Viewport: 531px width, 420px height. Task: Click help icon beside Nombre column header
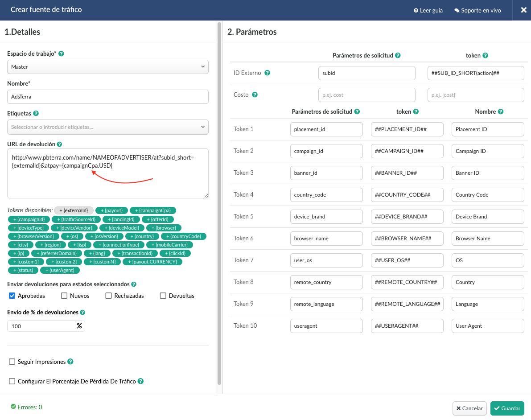501,112
